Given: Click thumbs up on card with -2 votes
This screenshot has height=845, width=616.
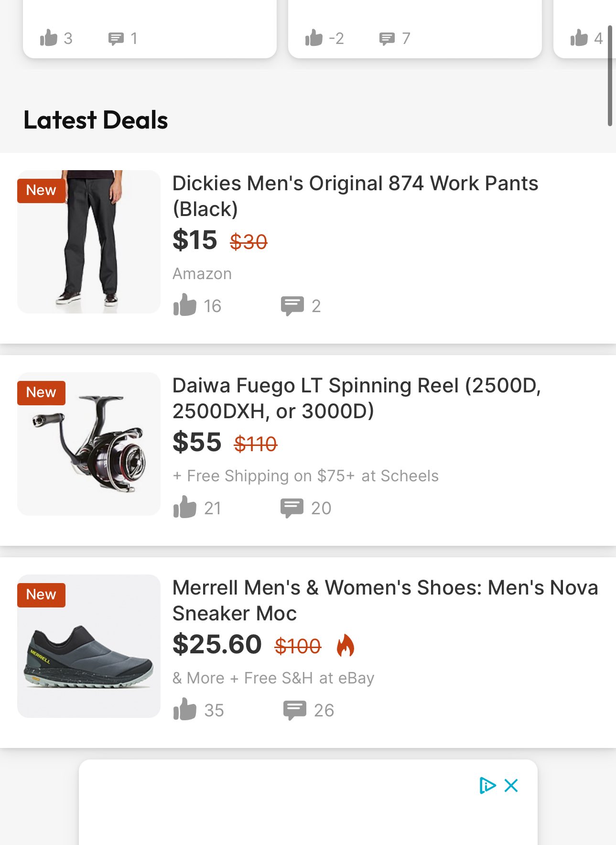Looking at the screenshot, I should 314,38.
